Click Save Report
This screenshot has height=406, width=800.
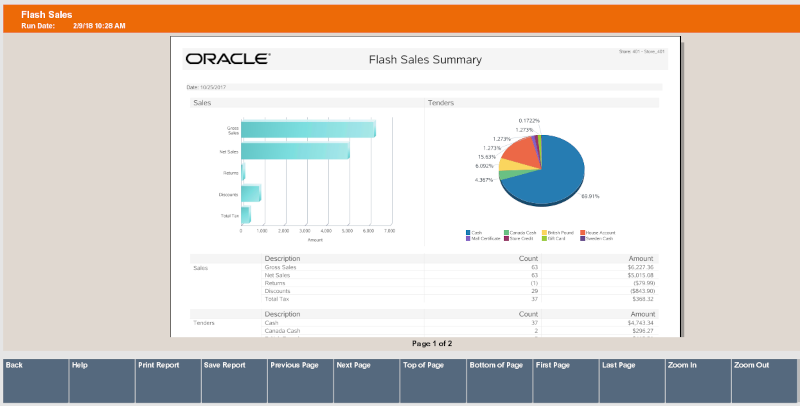[x=234, y=381]
